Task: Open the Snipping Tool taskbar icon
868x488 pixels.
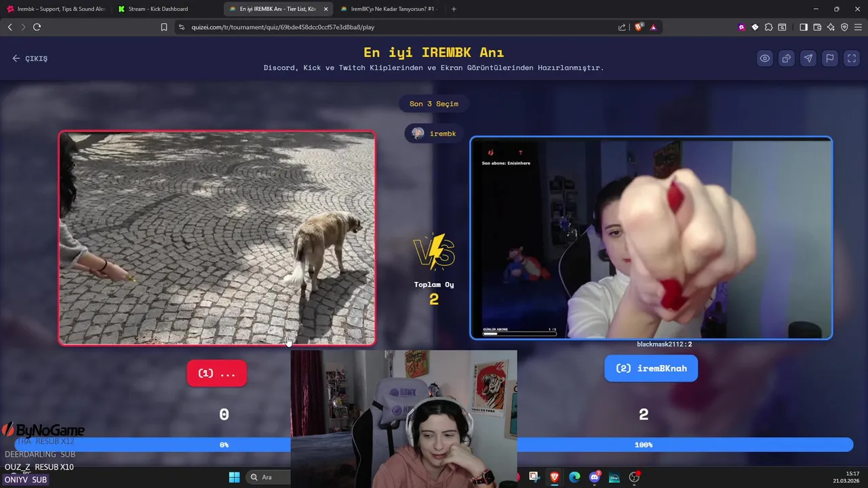Action: coord(534,477)
